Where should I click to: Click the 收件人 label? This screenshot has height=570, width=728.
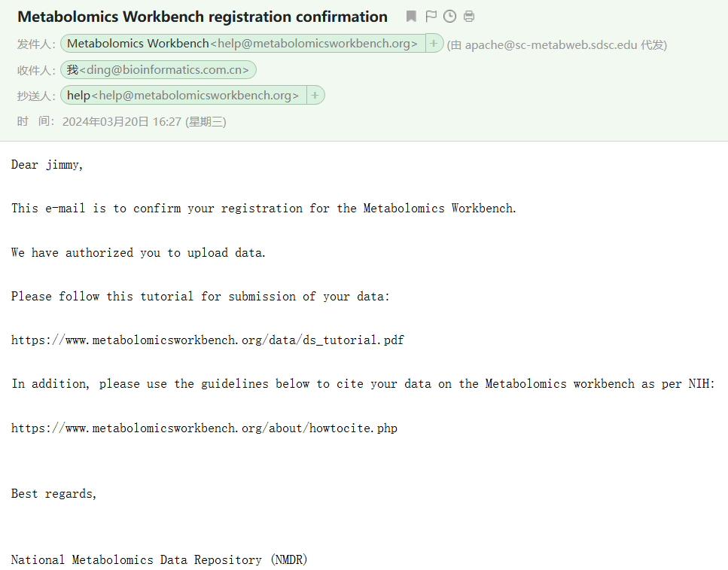click(x=35, y=70)
